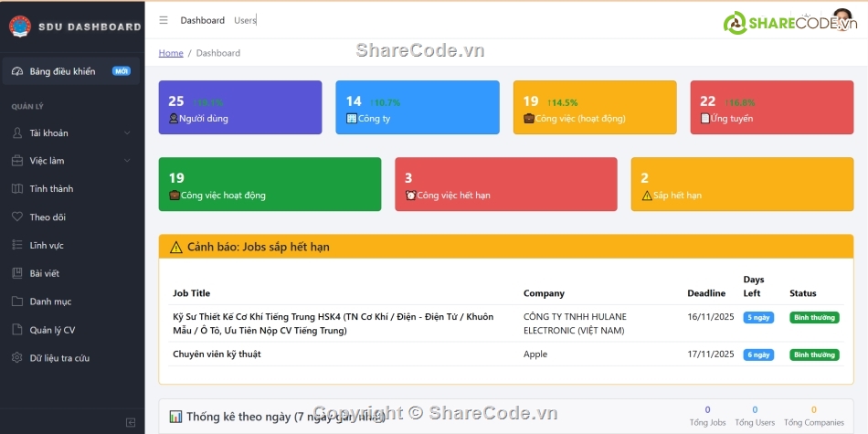Click the MỚI badge in sidebar
Screen dimensions: 868x434
click(x=122, y=71)
